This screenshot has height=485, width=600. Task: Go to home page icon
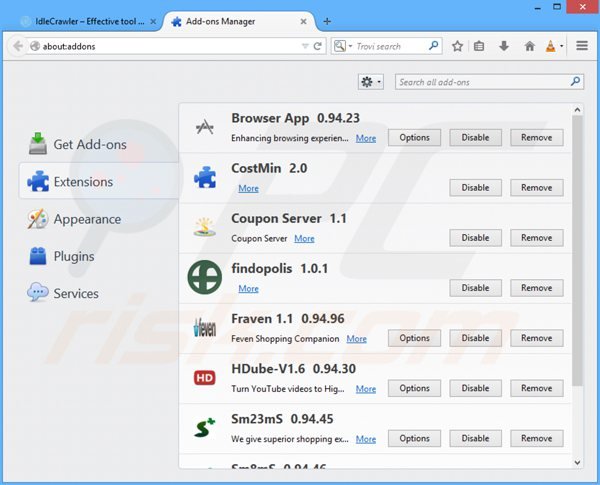[530, 46]
